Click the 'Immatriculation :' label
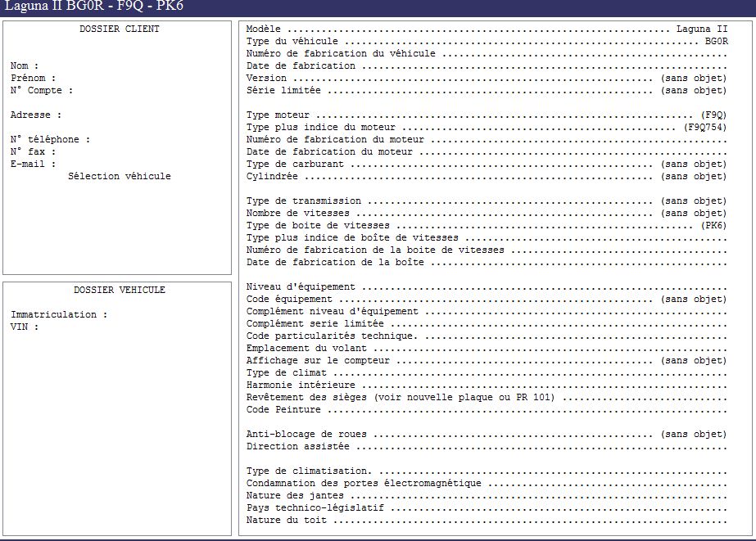Image resolution: width=756 pixels, height=541 pixels. [59, 314]
